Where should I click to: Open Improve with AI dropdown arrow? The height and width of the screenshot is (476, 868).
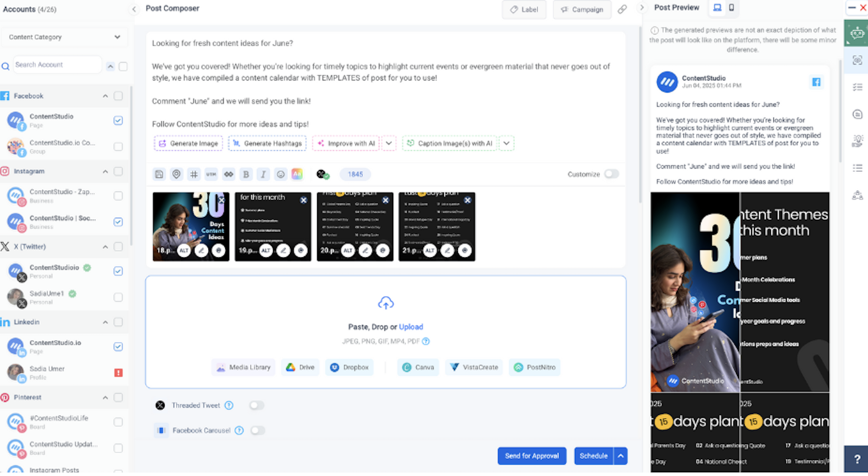389,143
